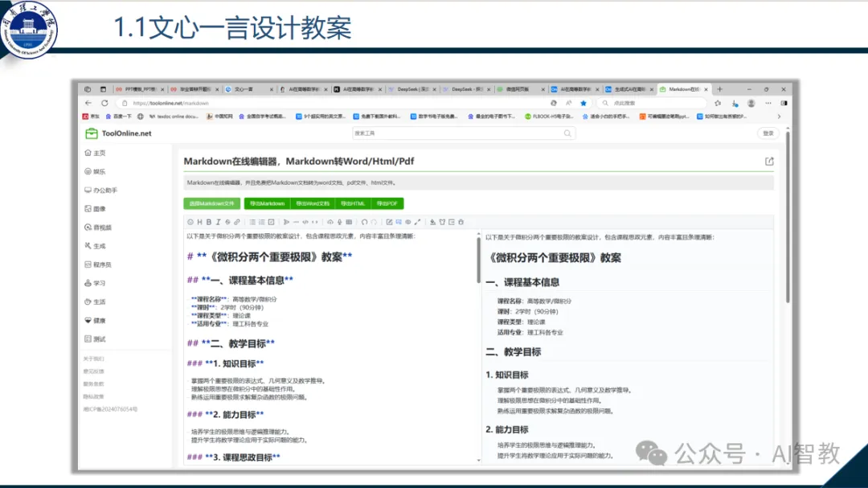
Task: Insert an ordered list from the toolbar
Action: (x=262, y=222)
